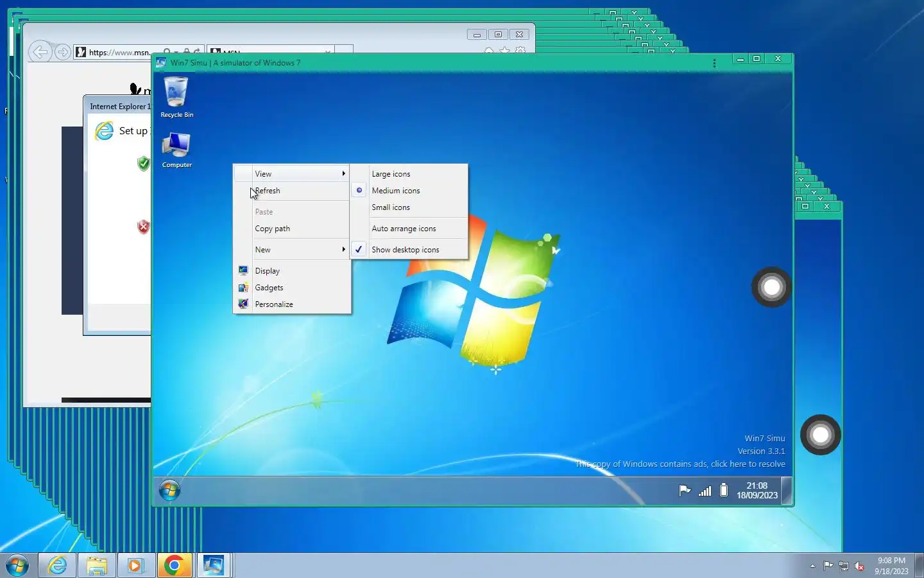The width and height of the screenshot is (924, 578).
Task: Show hidden icons in host system tray
Action: (x=812, y=566)
